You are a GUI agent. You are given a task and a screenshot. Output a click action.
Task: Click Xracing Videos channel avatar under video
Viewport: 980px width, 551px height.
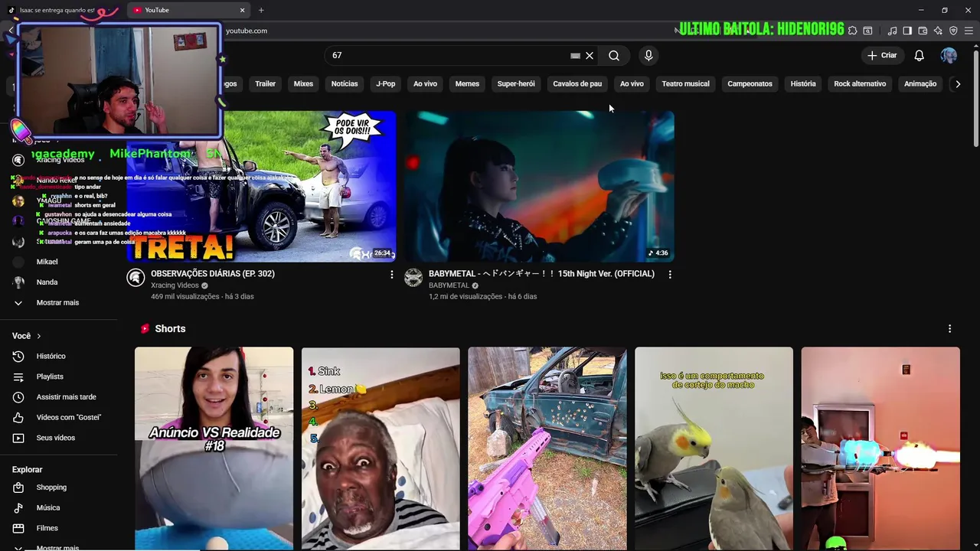click(136, 278)
